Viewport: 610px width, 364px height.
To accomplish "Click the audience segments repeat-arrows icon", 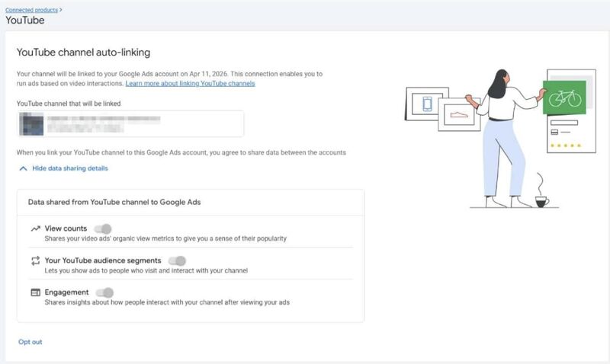I will (35, 260).
